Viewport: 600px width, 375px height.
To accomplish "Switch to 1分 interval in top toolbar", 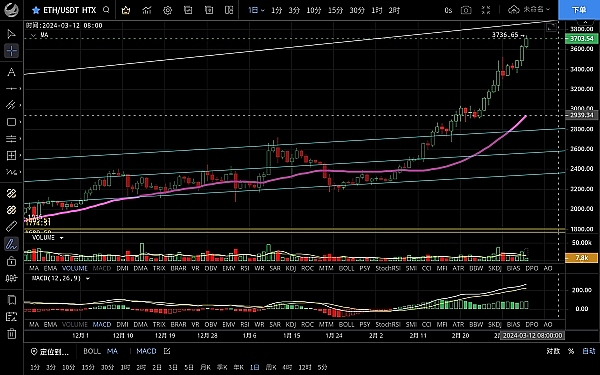I will [277, 10].
